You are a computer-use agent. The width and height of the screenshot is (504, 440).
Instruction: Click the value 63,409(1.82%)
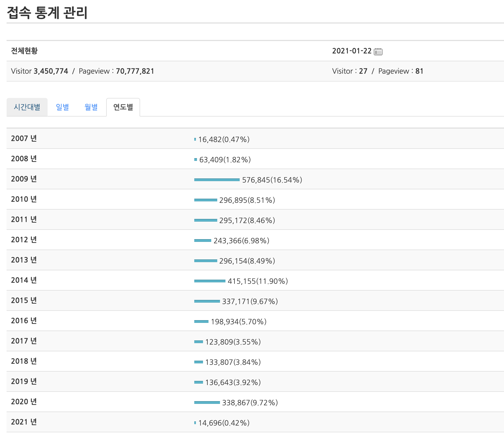tap(225, 160)
